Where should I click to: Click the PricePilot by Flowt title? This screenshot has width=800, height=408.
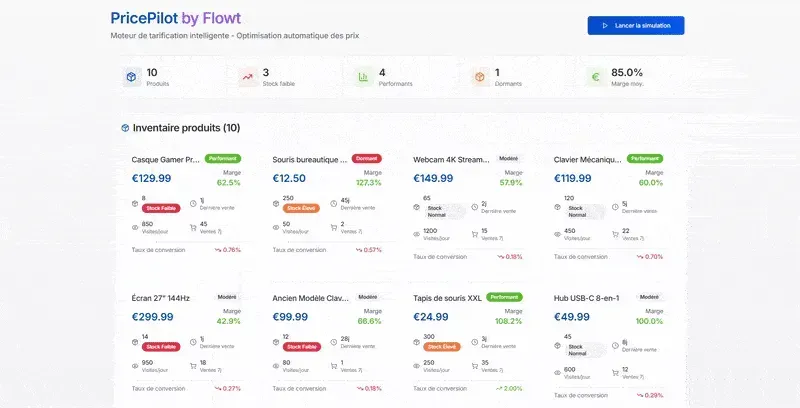pyautogui.click(x=176, y=18)
